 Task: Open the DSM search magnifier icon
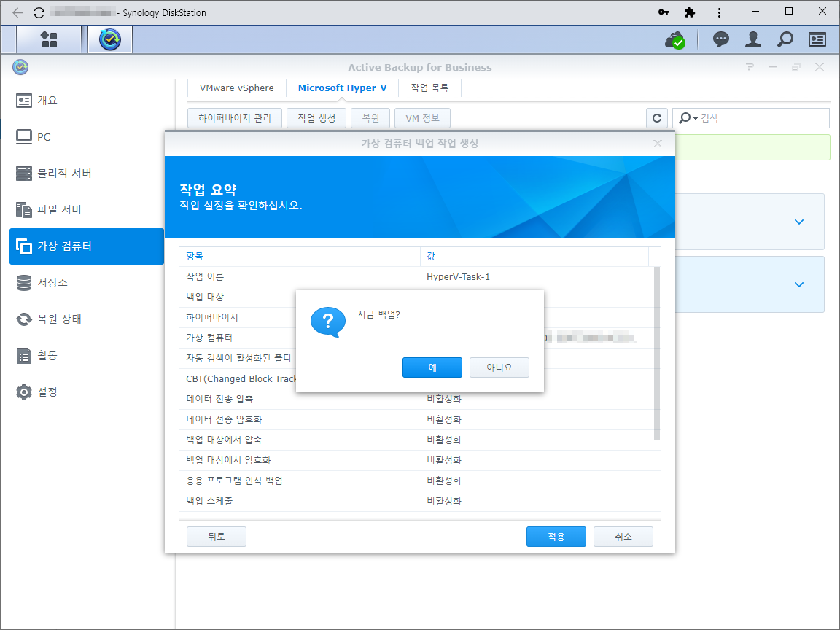click(785, 39)
